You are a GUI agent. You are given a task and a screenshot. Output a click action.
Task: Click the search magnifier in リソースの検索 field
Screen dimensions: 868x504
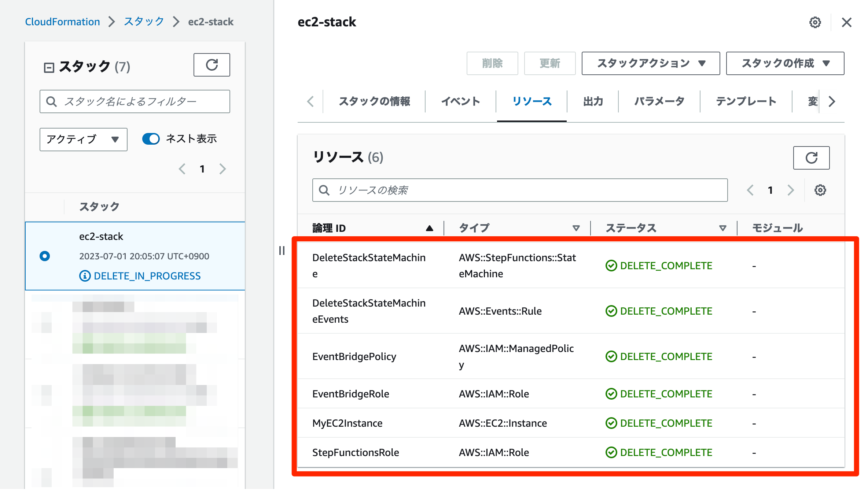(324, 190)
